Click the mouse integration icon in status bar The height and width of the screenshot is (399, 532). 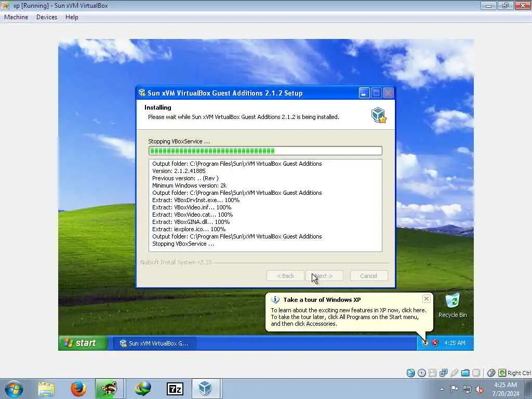491,373
